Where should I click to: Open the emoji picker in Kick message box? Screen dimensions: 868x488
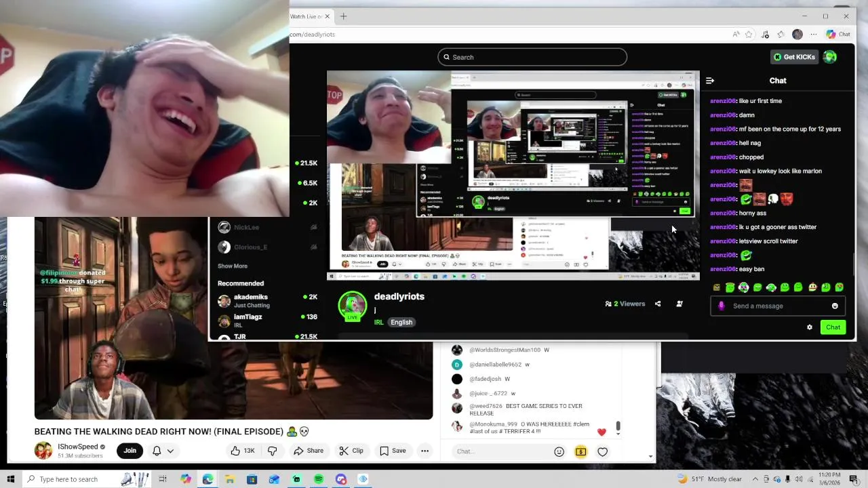point(835,306)
